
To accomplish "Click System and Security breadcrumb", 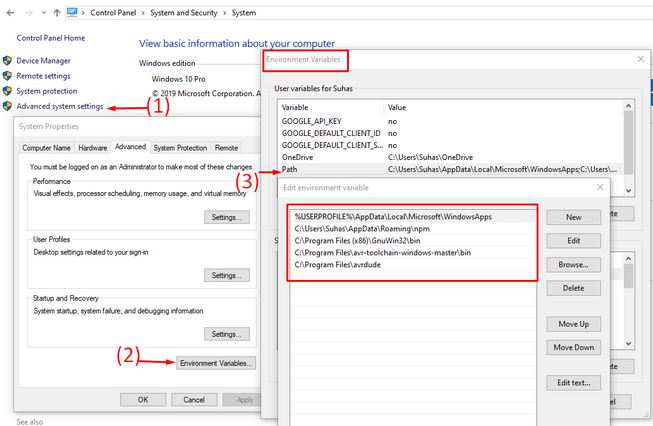I will [184, 13].
